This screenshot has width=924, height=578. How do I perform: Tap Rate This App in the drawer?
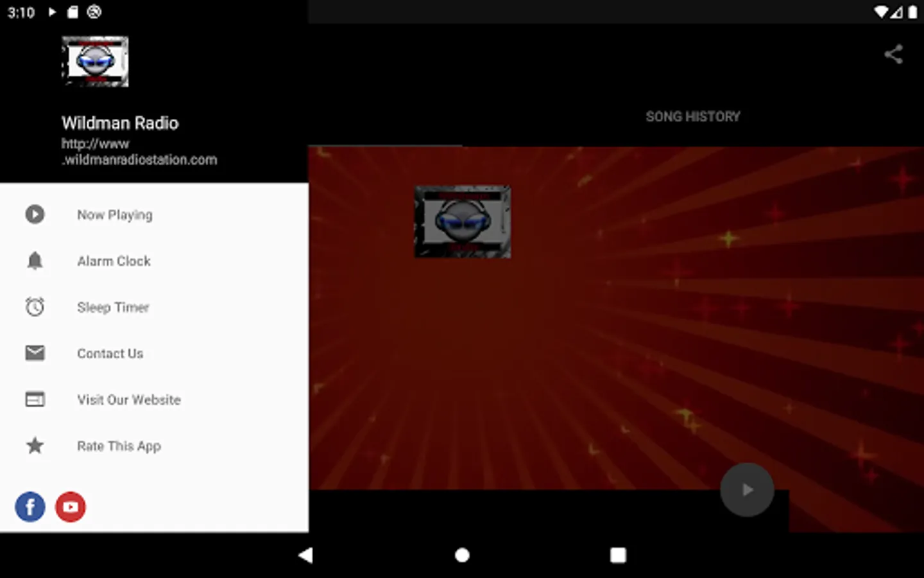tap(154, 446)
